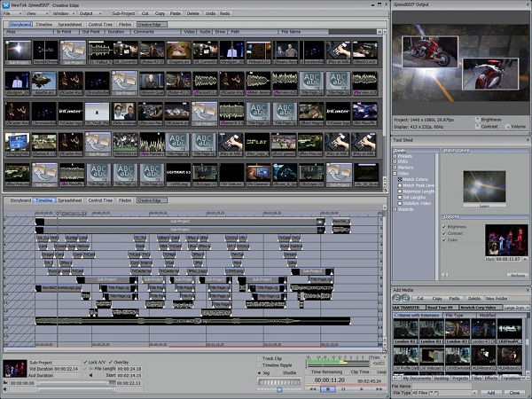Open the Output dropdown menu
This screenshot has width=532, height=399.
(x=89, y=14)
